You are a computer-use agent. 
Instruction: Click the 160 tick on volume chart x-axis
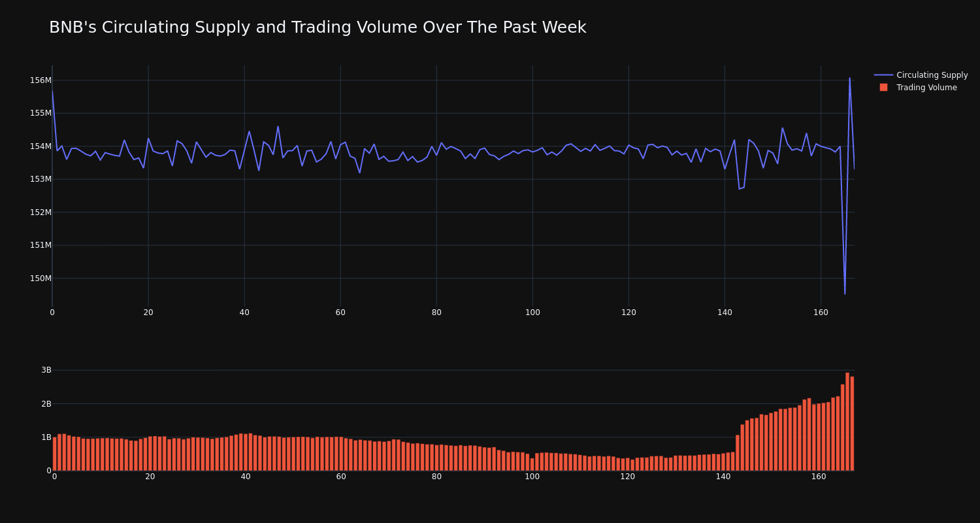click(819, 477)
